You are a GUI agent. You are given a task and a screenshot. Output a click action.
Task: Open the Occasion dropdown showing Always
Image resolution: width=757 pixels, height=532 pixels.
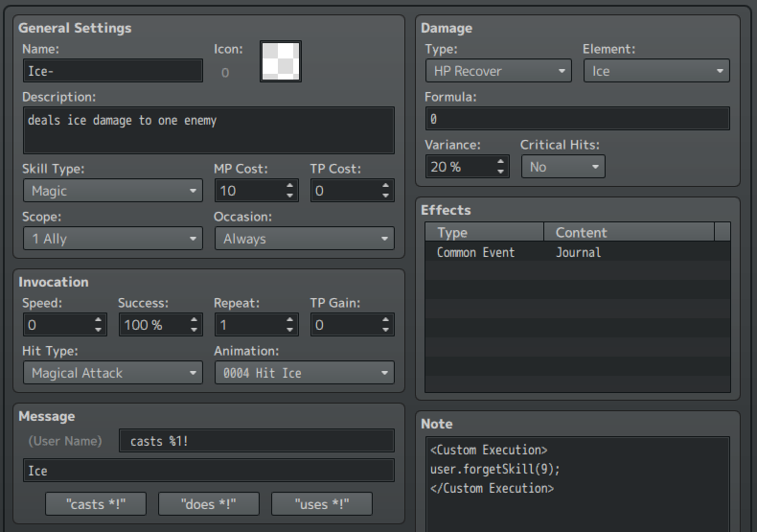pos(305,239)
